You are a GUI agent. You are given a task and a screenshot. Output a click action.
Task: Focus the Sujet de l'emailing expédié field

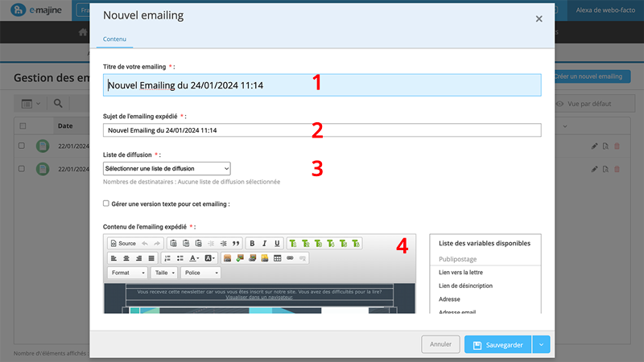(322, 130)
